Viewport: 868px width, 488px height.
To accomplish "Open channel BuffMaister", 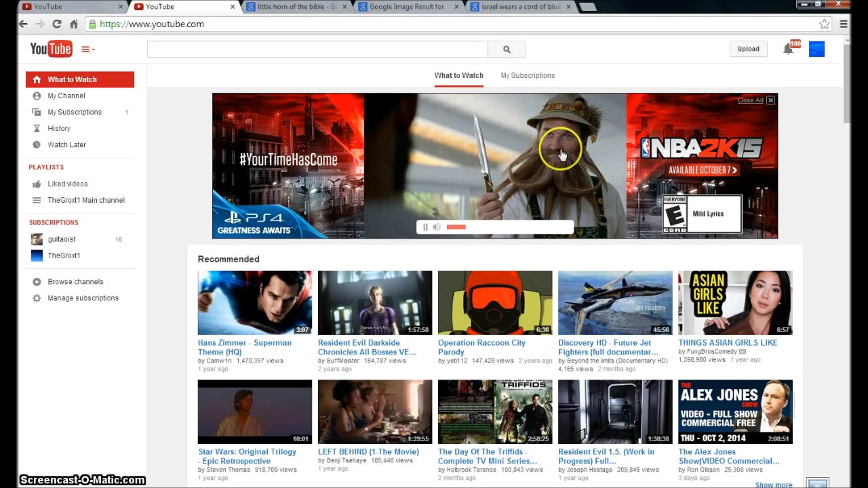I will (342, 361).
